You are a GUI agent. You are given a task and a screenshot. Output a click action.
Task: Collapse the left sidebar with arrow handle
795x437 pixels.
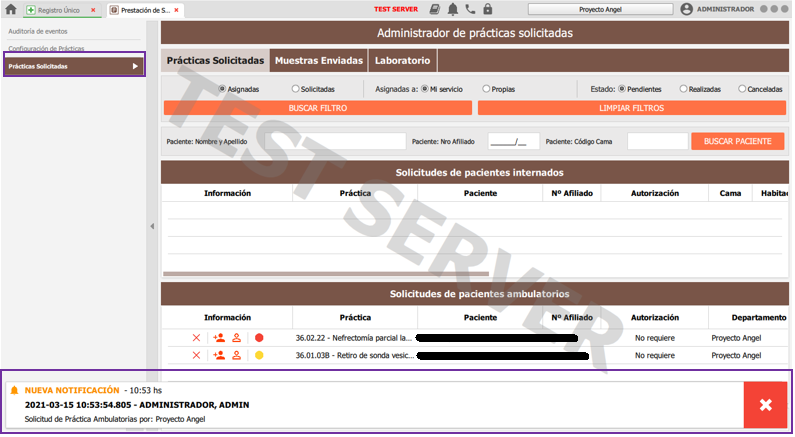tap(152, 226)
